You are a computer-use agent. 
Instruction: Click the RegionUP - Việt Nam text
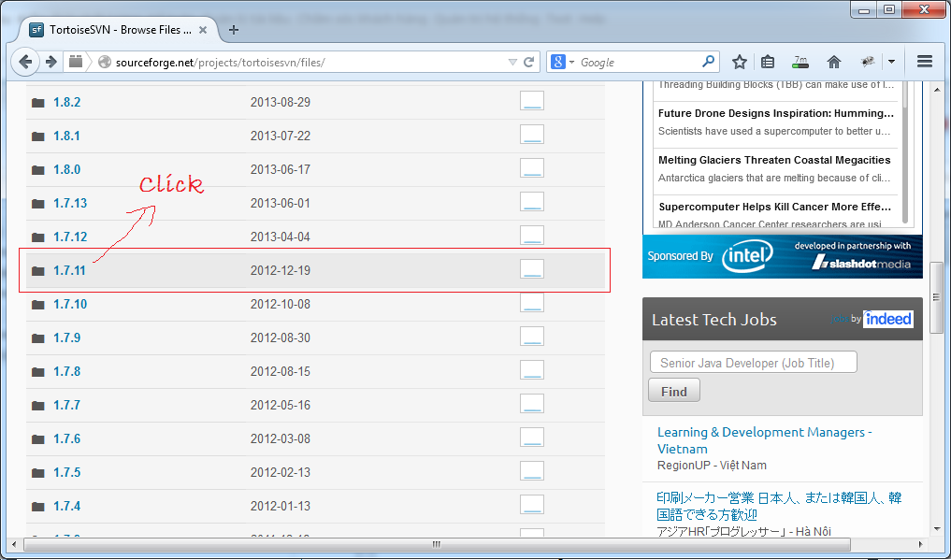(x=712, y=466)
